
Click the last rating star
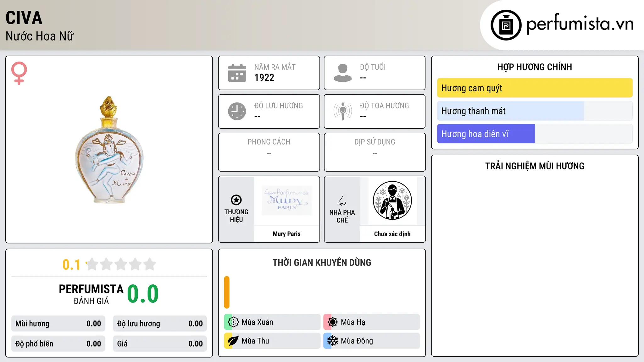point(150,264)
